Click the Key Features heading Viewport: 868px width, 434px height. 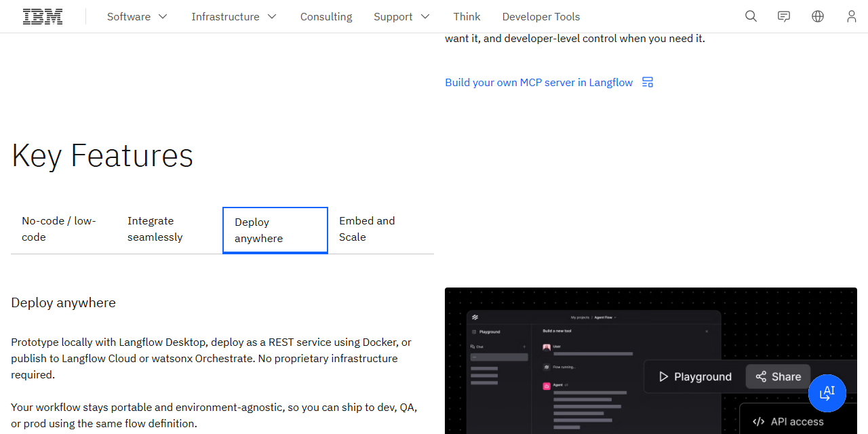coord(102,155)
